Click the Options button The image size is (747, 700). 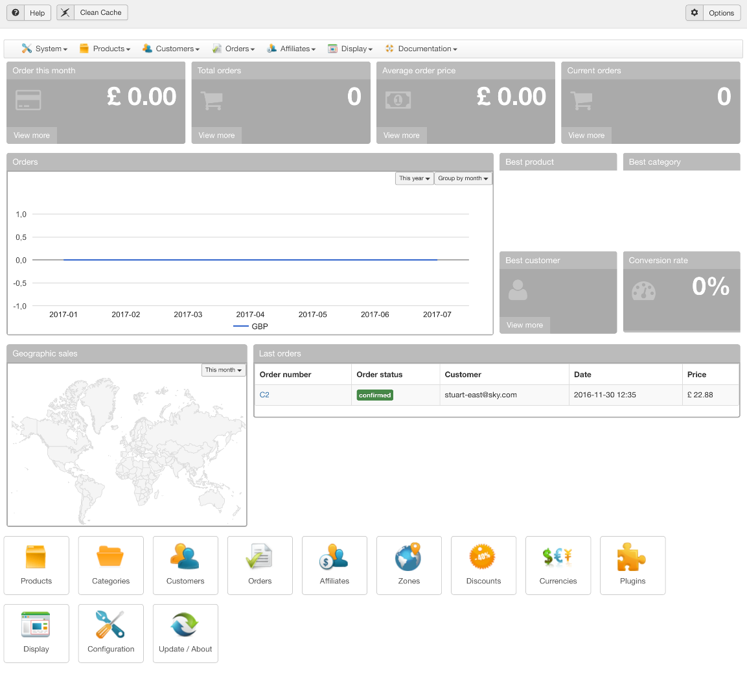coord(713,13)
